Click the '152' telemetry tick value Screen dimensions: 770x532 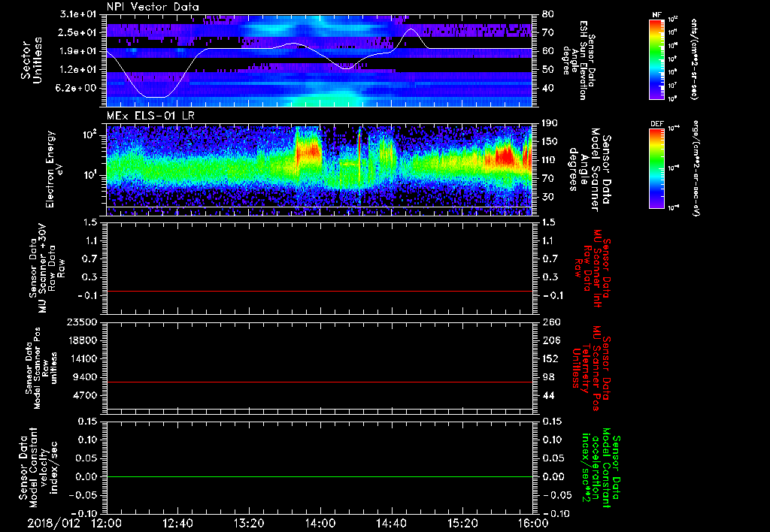551,358
